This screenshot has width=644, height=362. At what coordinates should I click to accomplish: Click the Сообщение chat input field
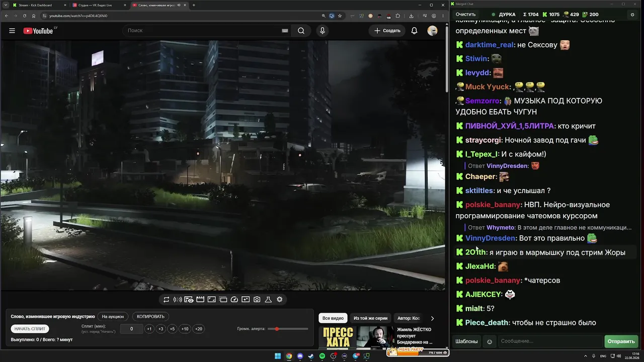549,342
